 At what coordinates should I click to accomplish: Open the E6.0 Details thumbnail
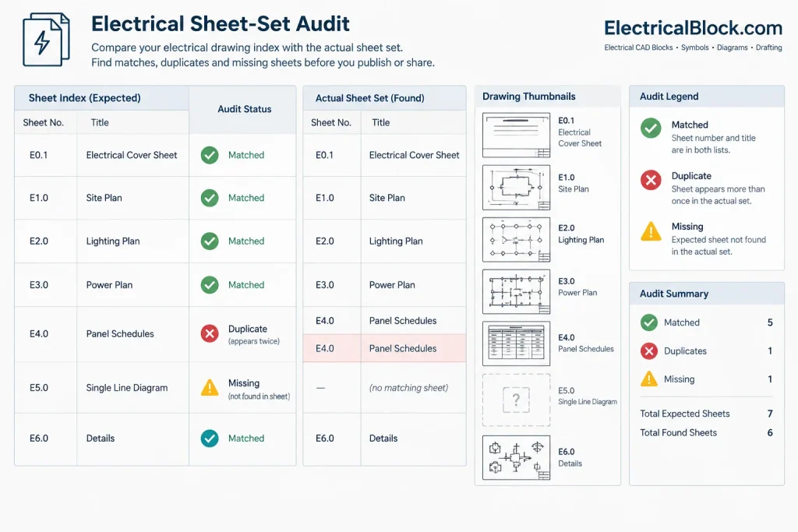516,458
